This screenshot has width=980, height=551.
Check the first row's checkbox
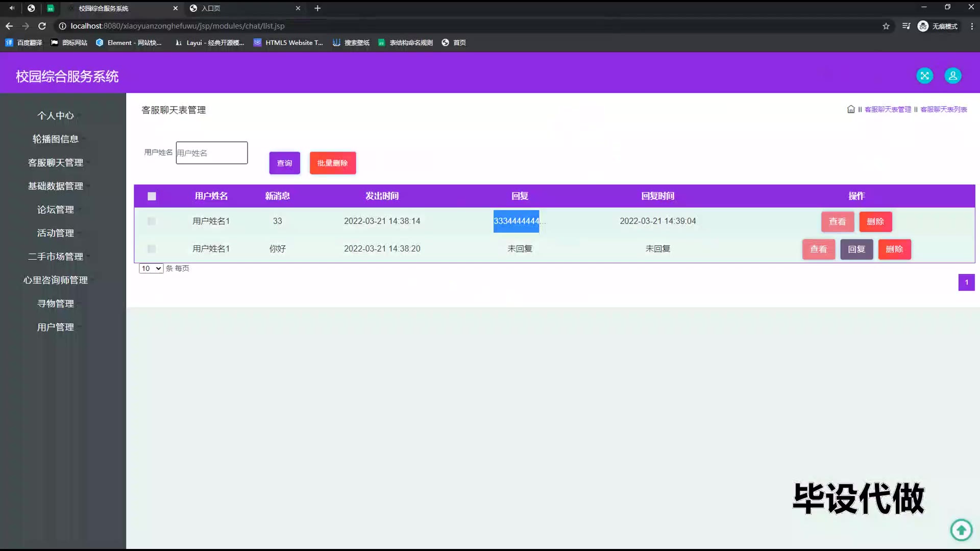point(152,221)
